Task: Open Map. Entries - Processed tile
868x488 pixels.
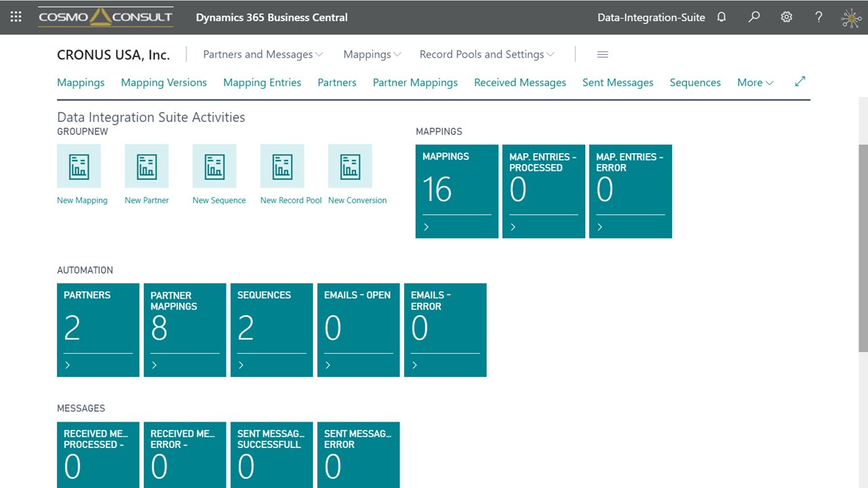Action: (x=544, y=191)
